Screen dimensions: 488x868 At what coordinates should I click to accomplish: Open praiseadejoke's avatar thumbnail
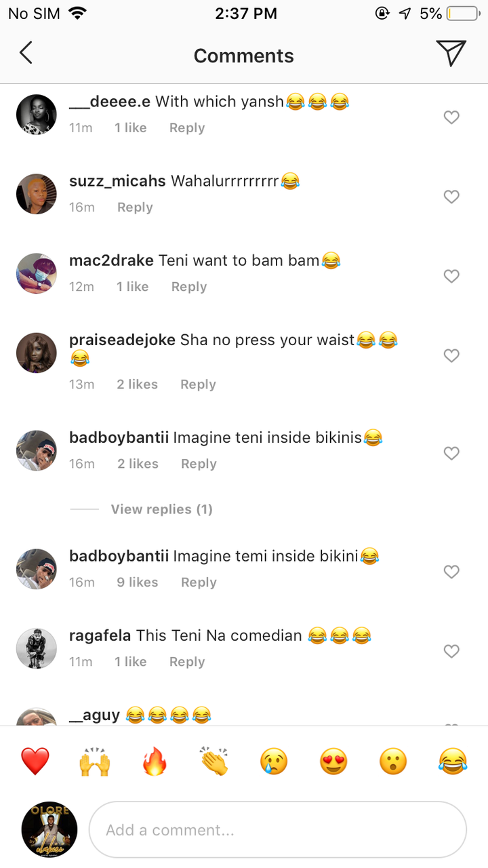pos(37,353)
